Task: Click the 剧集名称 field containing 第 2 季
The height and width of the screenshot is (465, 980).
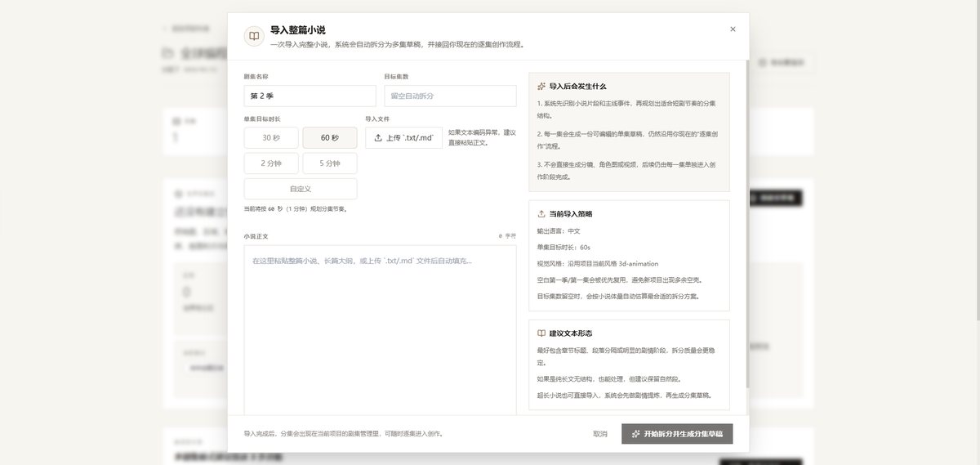Action: tap(310, 96)
